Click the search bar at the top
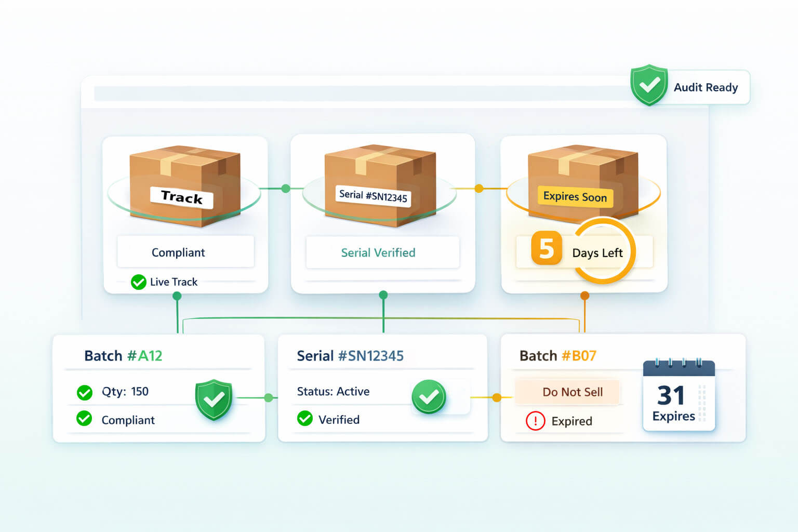This screenshot has height=532, width=798. tap(358, 94)
